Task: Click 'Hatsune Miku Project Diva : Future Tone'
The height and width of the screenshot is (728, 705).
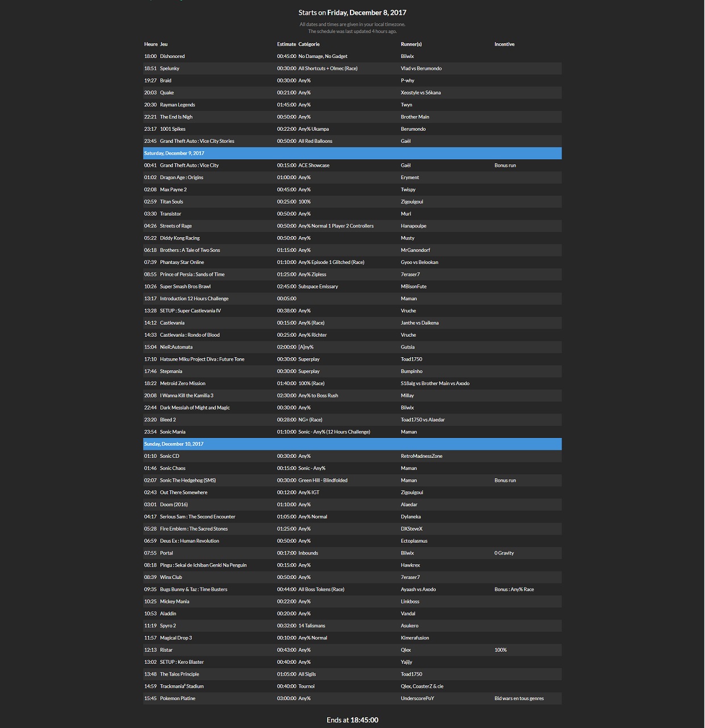Action: 202,359
